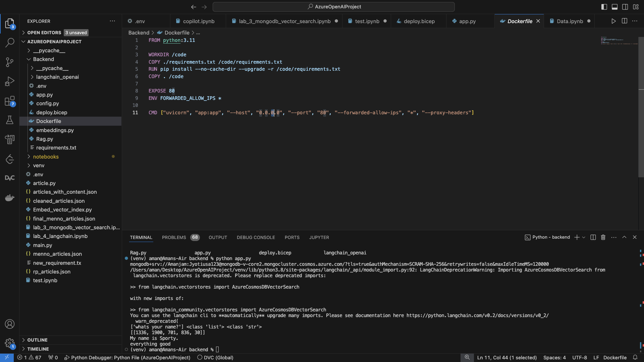The width and height of the screenshot is (644, 362).
Task: Click the AzureOpenAIProject command center search box
Action: pos(334,7)
